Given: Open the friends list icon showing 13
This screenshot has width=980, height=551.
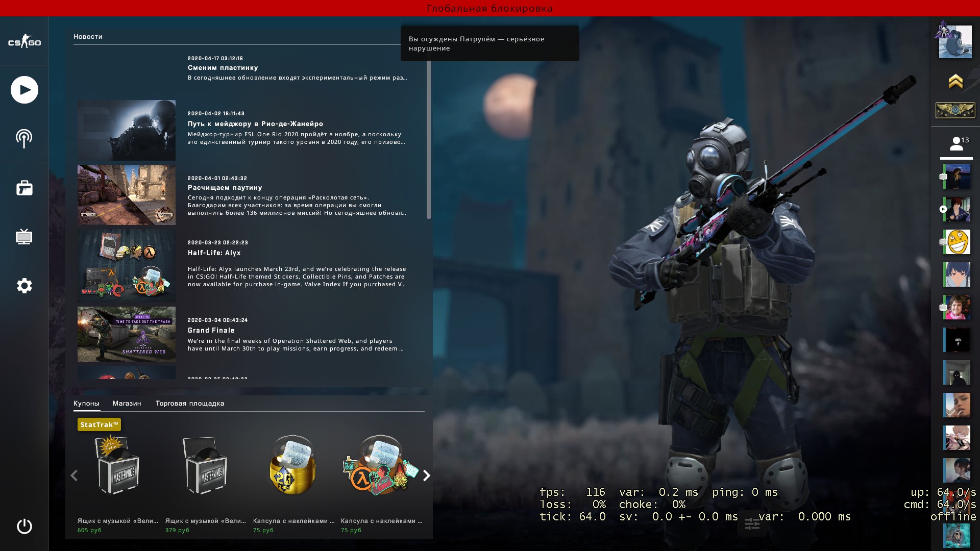Looking at the screenshot, I should tap(956, 144).
